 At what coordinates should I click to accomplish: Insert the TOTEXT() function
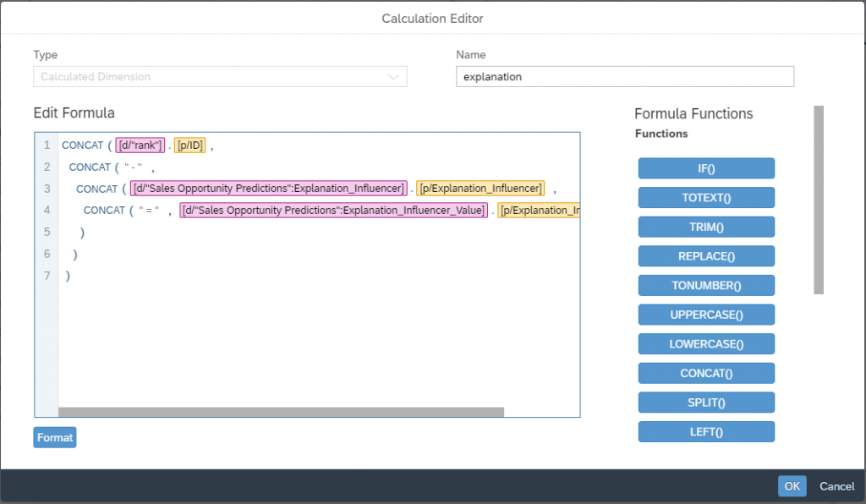coord(706,198)
